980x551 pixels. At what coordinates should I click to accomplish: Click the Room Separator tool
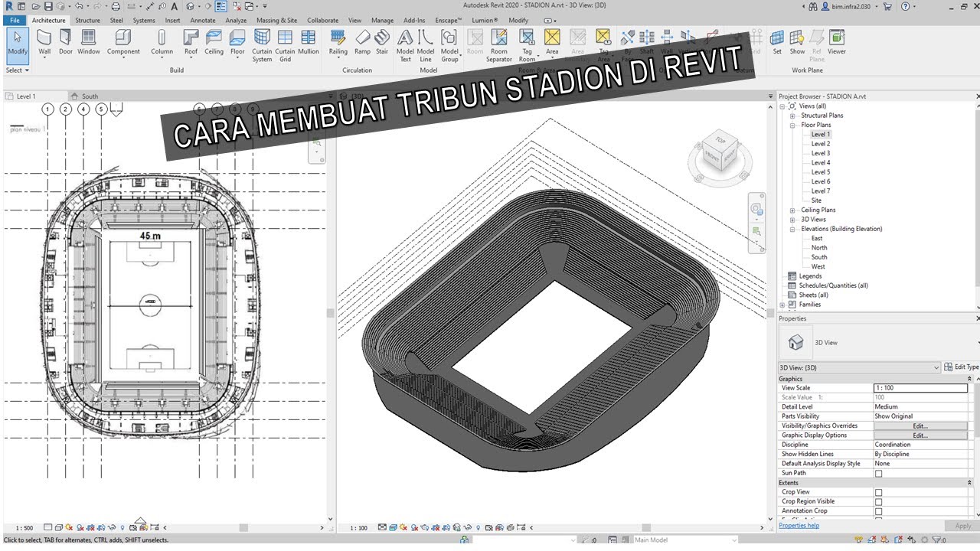click(x=499, y=46)
